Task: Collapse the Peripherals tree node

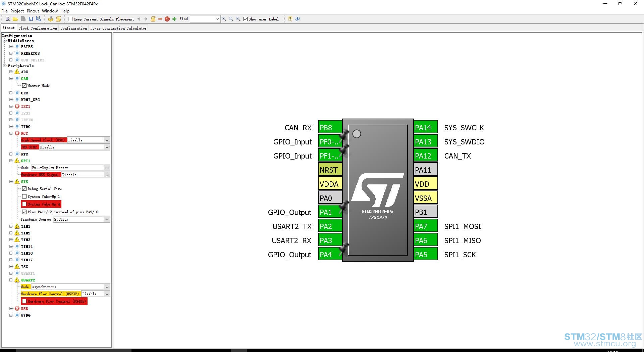Action: pos(5,66)
